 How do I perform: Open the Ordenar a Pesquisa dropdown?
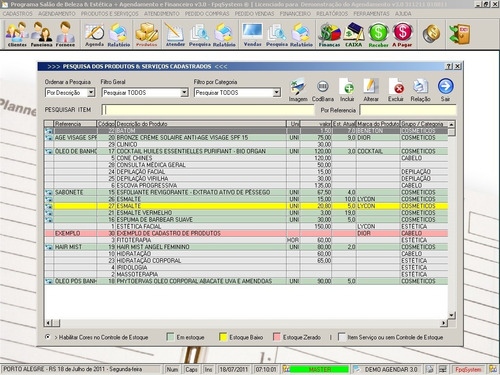pos(91,93)
